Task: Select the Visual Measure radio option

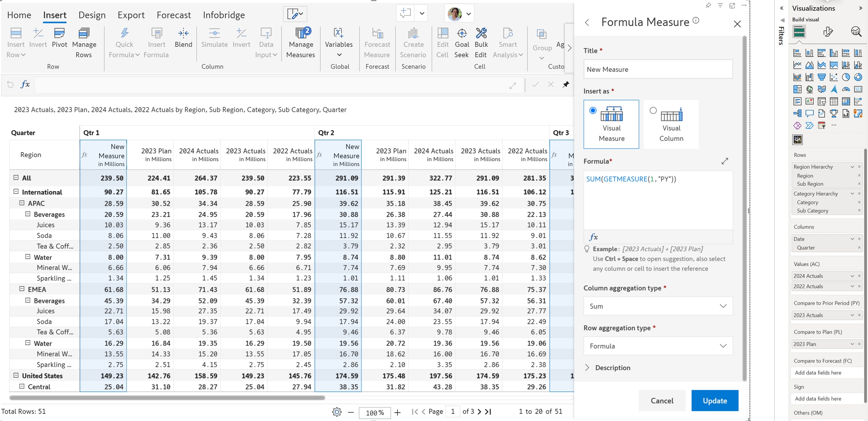Action: [593, 111]
